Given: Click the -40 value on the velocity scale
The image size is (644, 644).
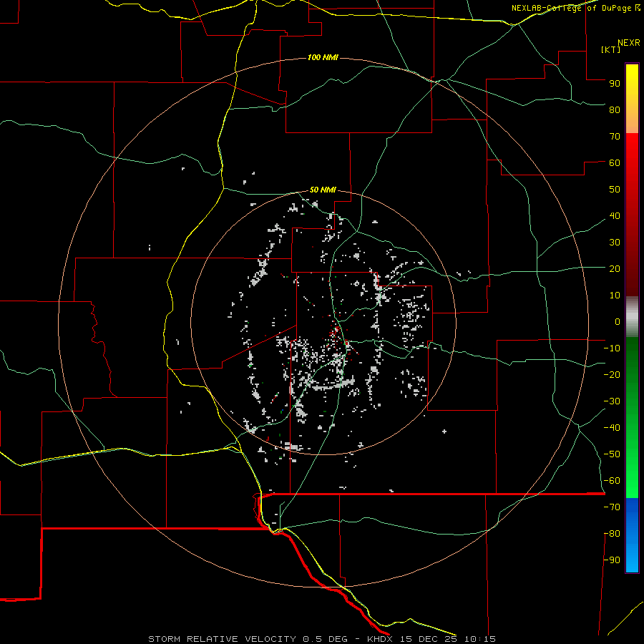Looking at the screenshot, I should coord(612,428).
